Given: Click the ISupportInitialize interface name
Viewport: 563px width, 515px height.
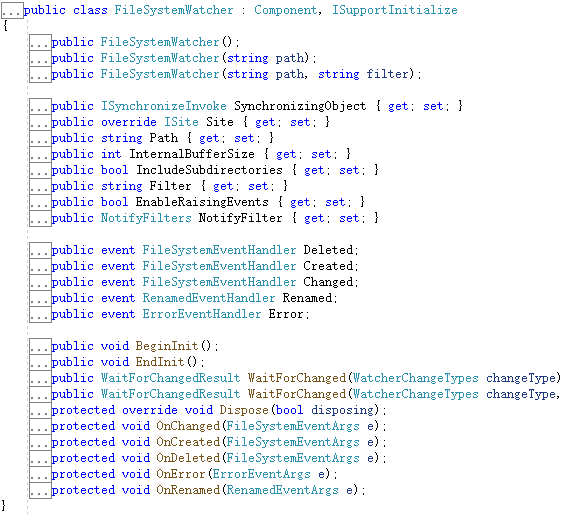Looking at the screenshot, I should (x=395, y=10).
